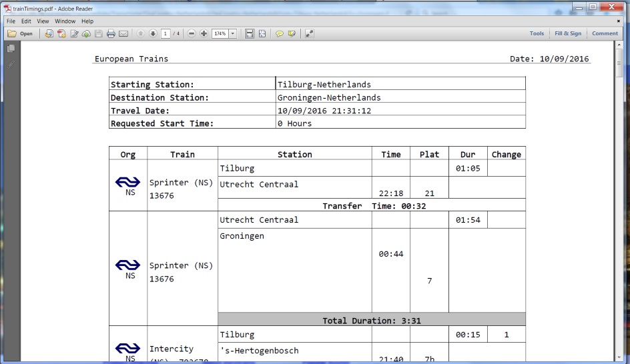Print the document using the printer icon
Screen dimensions: 630x364
point(111,34)
